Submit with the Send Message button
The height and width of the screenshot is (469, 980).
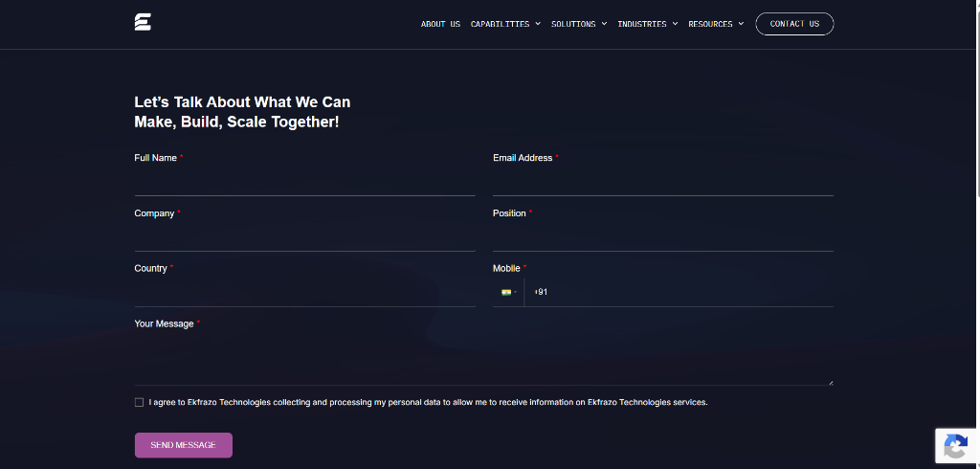click(x=184, y=445)
